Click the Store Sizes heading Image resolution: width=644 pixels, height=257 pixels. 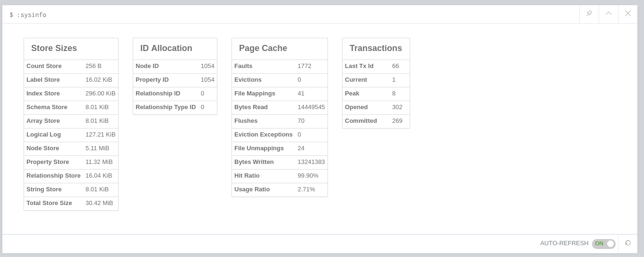54,48
